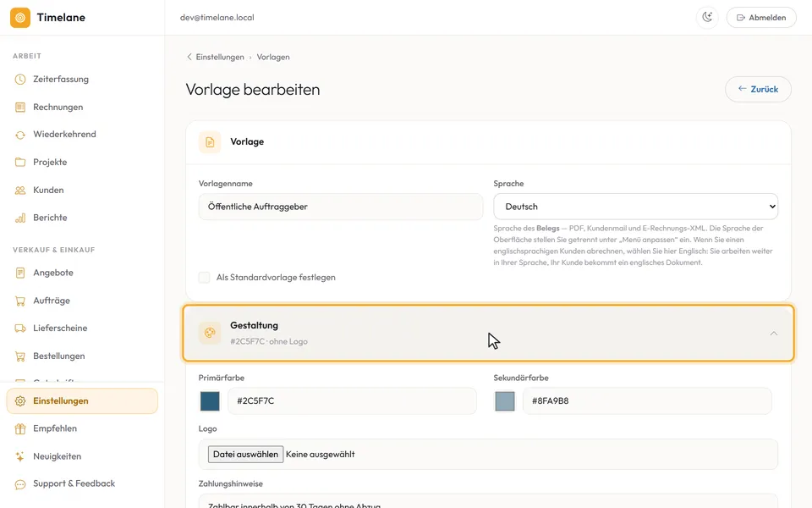812x508 pixels.
Task: Click the Vorlagenname input field
Action: [x=341, y=207]
